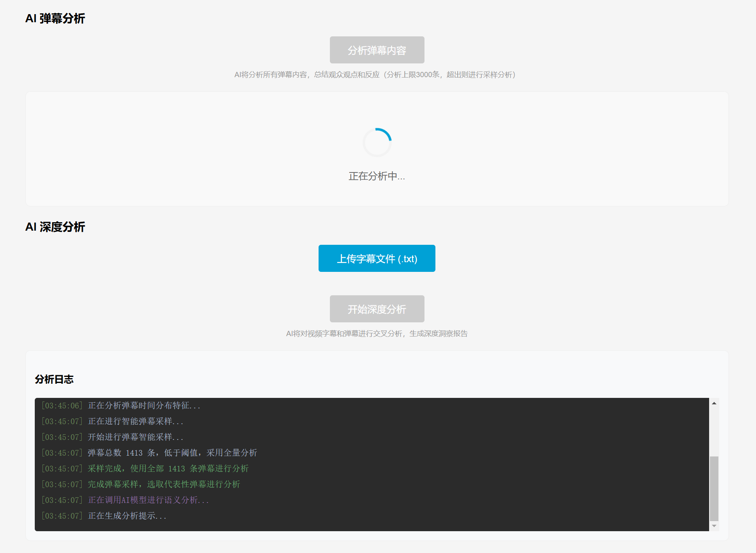
Task: Select log line 正在分析弹幕时间分布特征
Action: coord(144,406)
